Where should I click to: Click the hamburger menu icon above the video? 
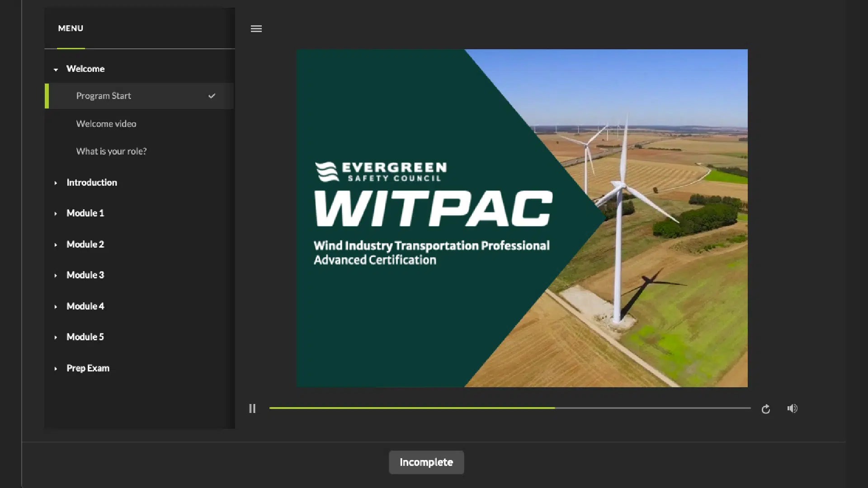pyautogui.click(x=256, y=28)
